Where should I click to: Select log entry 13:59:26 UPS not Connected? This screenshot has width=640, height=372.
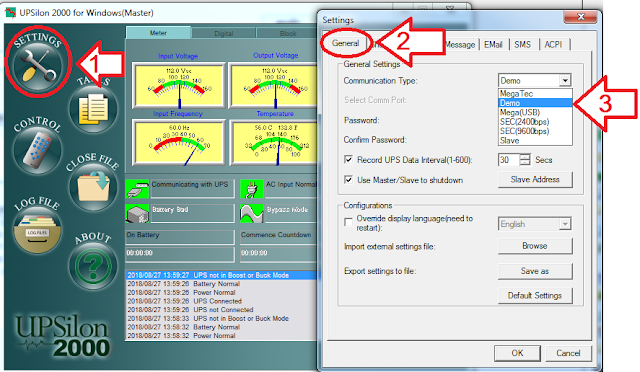pos(221,310)
